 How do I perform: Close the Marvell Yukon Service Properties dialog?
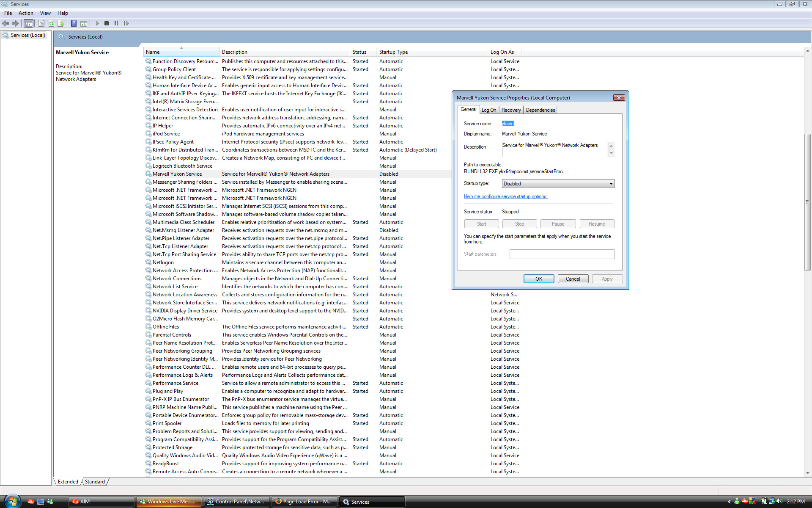pyautogui.click(x=619, y=98)
